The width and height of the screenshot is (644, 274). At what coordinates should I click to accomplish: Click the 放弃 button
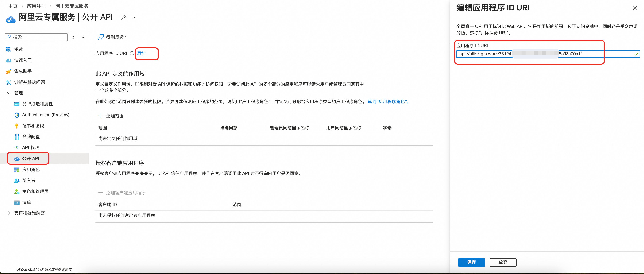(x=503, y=262)
